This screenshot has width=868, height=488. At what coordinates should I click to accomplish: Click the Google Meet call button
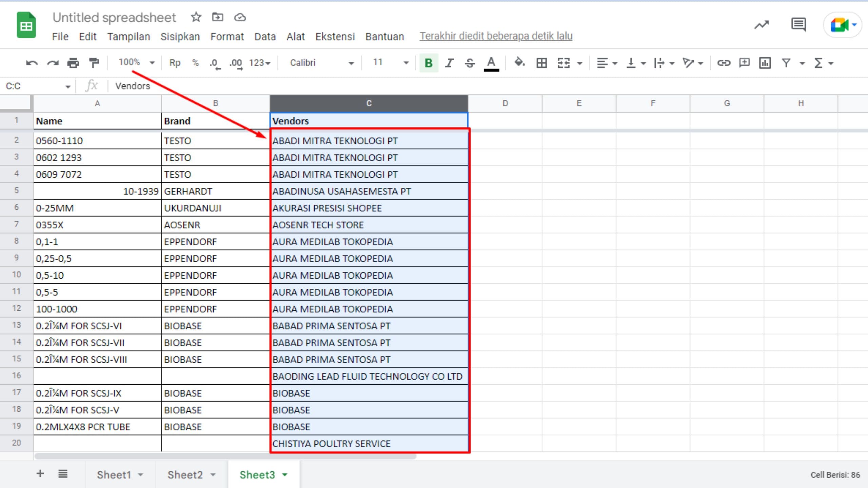coord(842,25)
